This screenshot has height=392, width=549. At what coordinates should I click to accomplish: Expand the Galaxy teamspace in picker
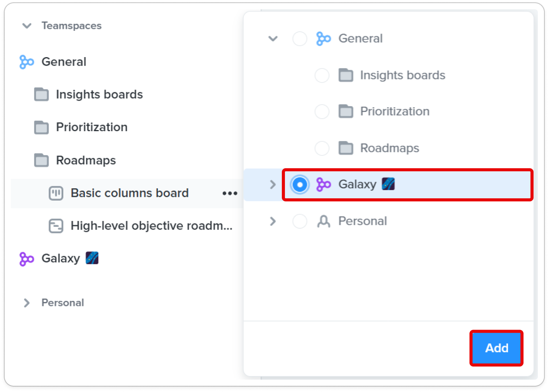point(273,184)
